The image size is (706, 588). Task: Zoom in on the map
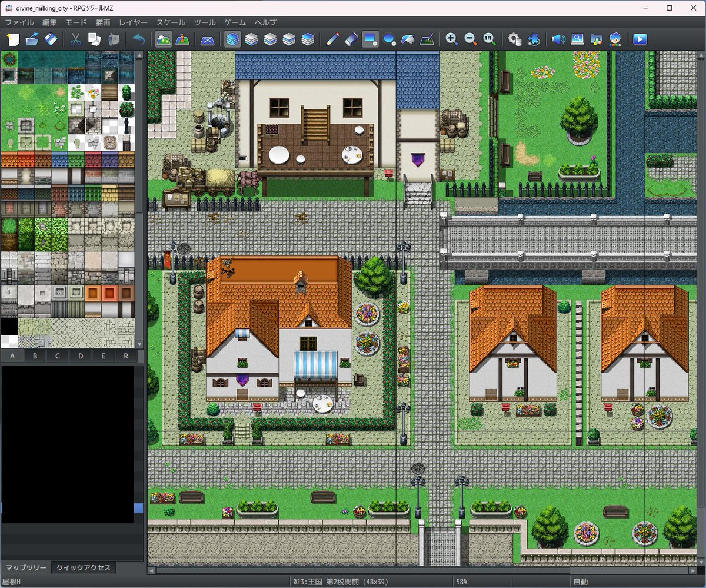(x=452, y=39)
